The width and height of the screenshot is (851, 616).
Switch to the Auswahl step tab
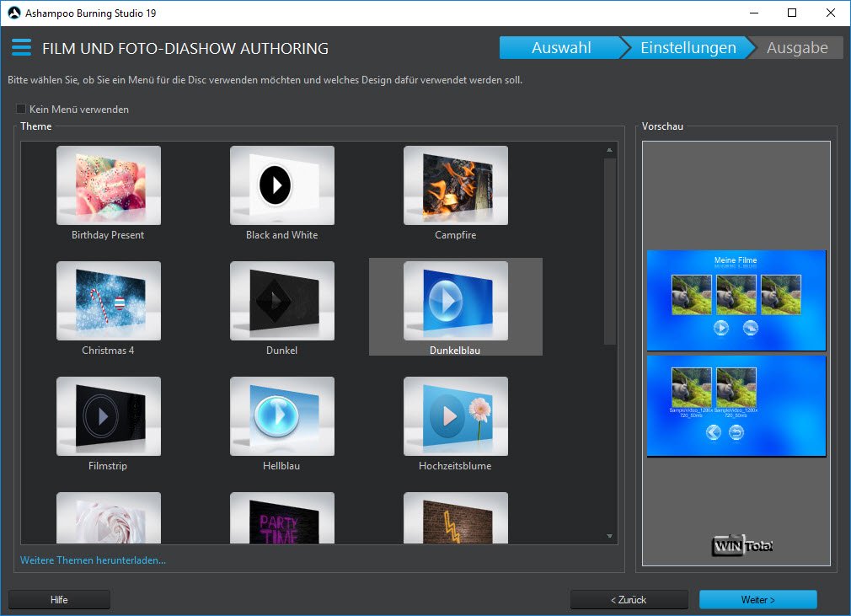point(560,48)
